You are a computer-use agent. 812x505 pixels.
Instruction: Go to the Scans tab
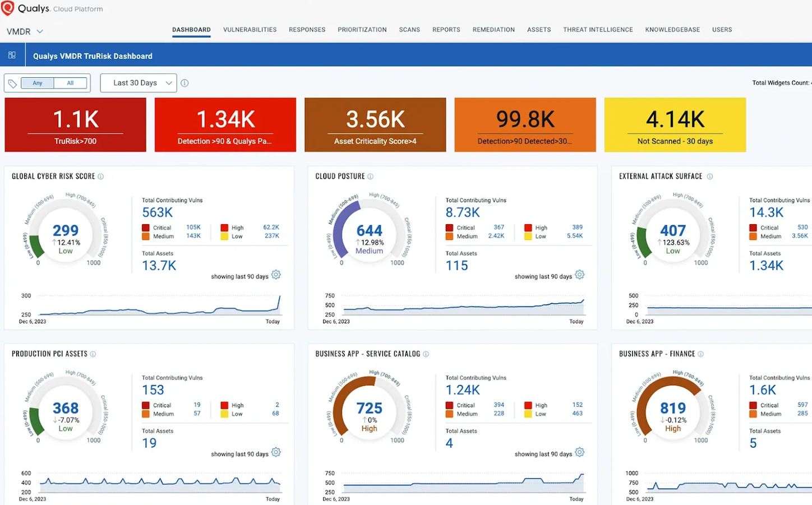(x=409, y=30)
